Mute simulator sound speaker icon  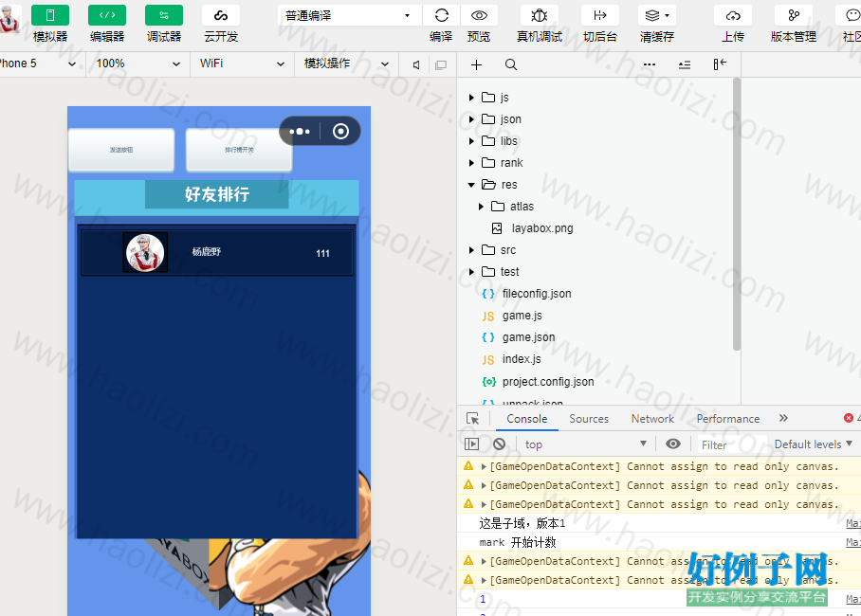(x=417, y=64)
